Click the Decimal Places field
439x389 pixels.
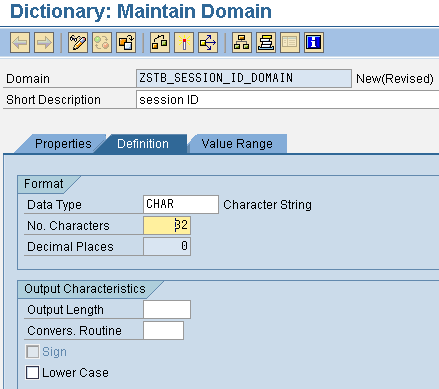(x=167, y=246)
